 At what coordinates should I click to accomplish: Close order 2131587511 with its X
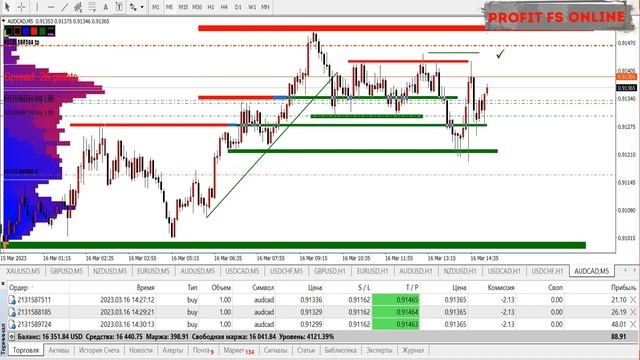(633, 300)
